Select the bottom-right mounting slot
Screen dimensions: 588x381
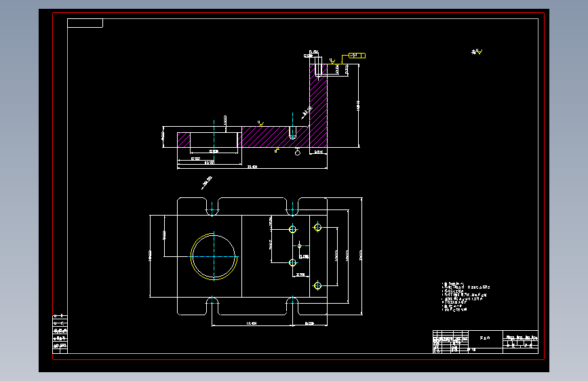point(292,306)
